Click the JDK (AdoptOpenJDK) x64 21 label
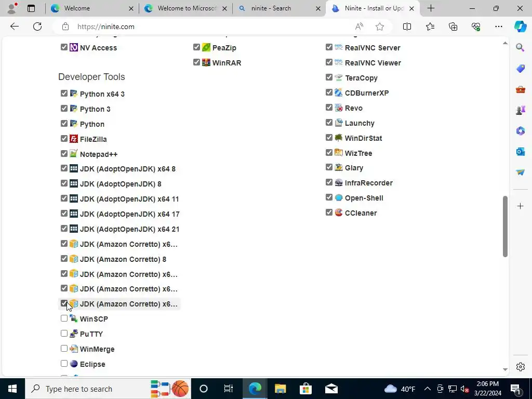Screen dimensions: 532x399 coord(129,229)
